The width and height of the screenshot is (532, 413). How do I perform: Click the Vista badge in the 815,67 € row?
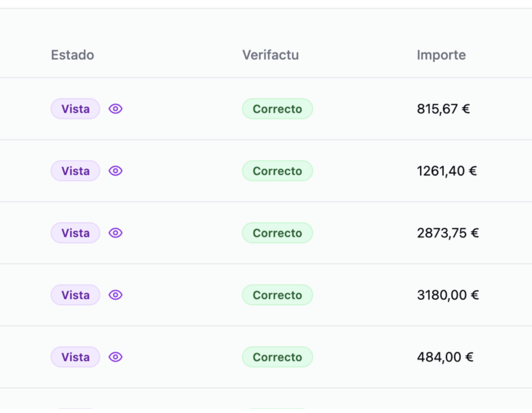coord(75,109)
